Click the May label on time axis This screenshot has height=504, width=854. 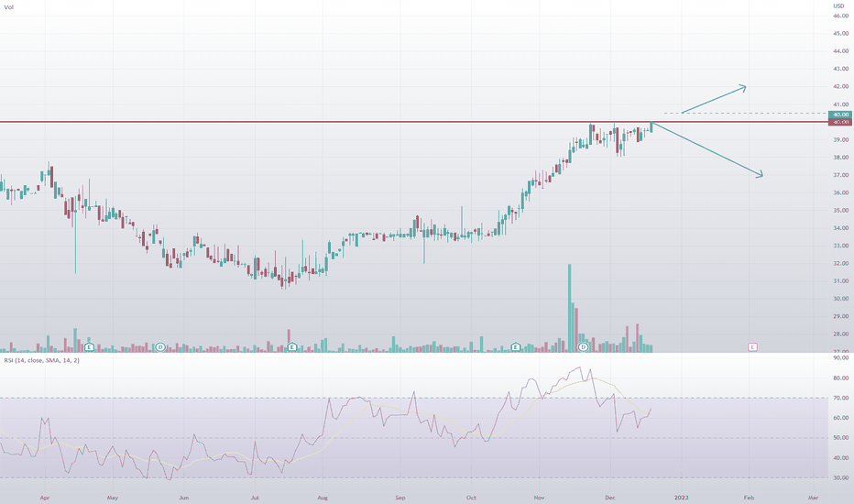pyautogui.click(x=112, y=498)
